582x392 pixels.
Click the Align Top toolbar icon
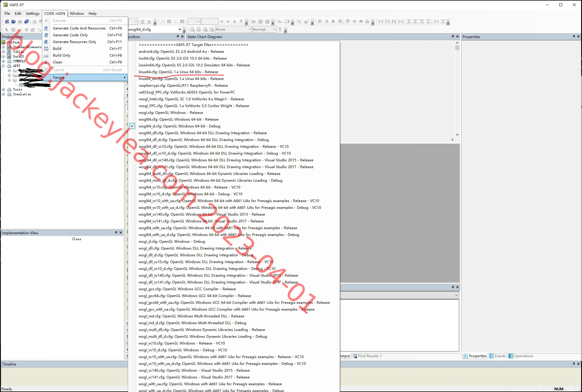[x=348, y=22]
